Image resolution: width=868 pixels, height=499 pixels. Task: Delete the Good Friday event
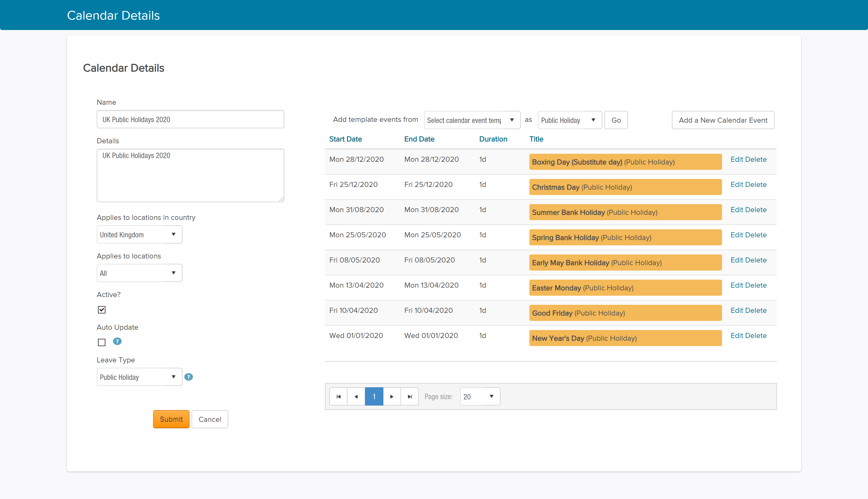[755, 310]
